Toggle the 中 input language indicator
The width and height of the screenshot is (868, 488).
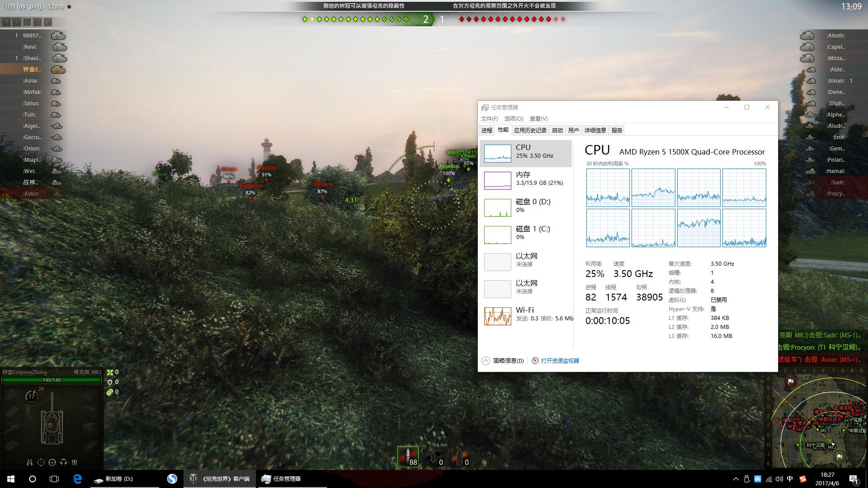point(790,479)
